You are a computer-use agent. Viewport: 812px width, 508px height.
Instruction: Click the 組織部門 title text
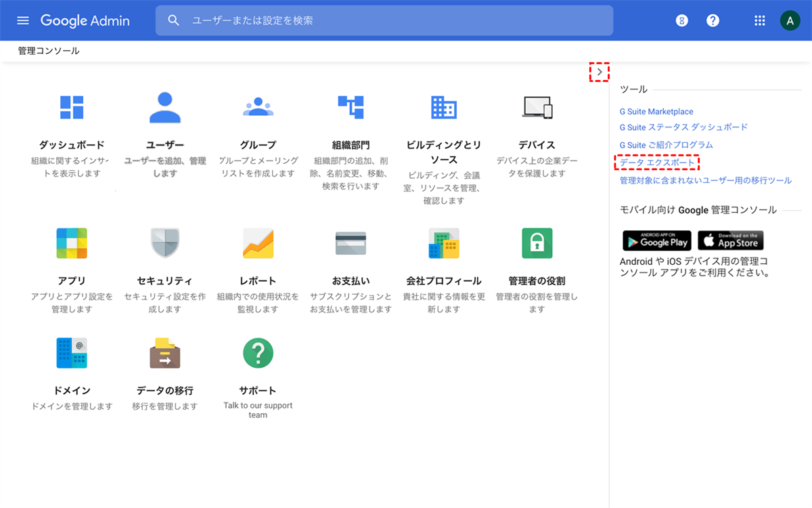[x=351, y=145]
